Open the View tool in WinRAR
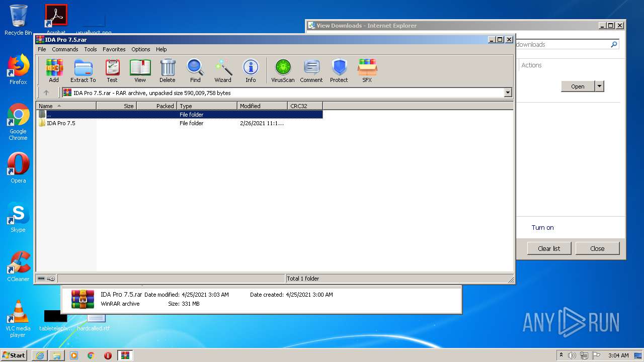The image size is (644, 362). pos(140,70)
